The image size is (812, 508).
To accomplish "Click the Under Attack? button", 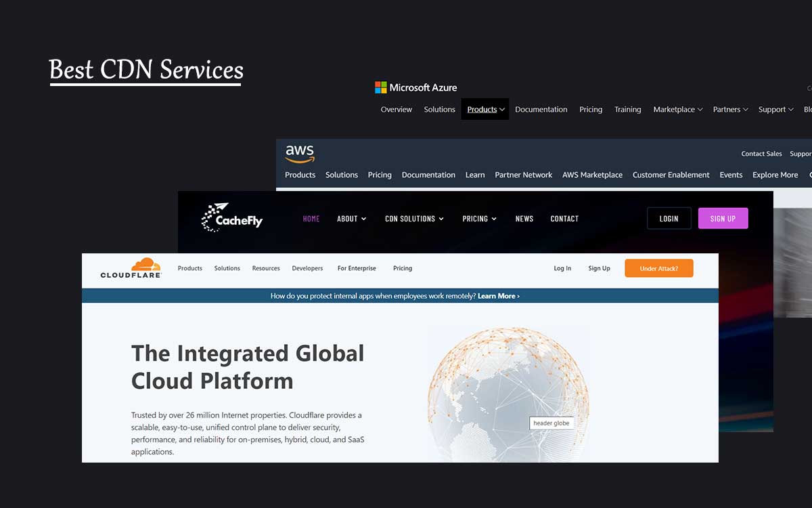I will tap(658, 268).
